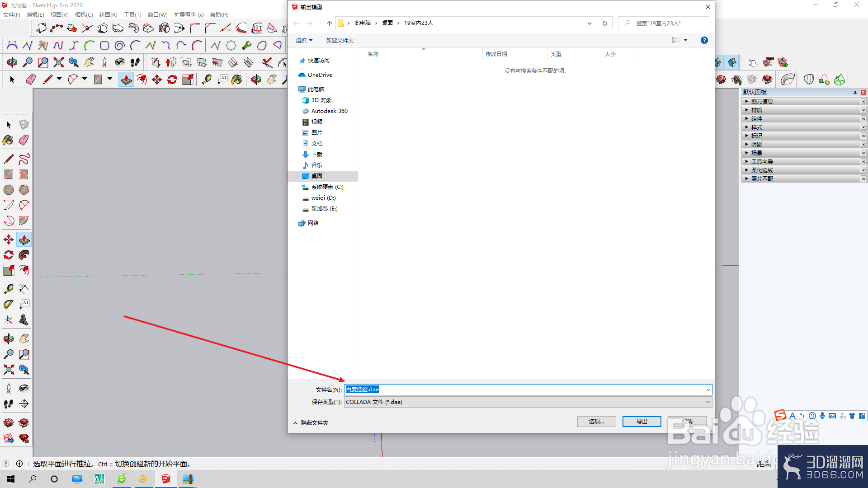This screenshot has height=488, width=868.
Task: Open the 相机(C) menu
Action: (84, 14)
